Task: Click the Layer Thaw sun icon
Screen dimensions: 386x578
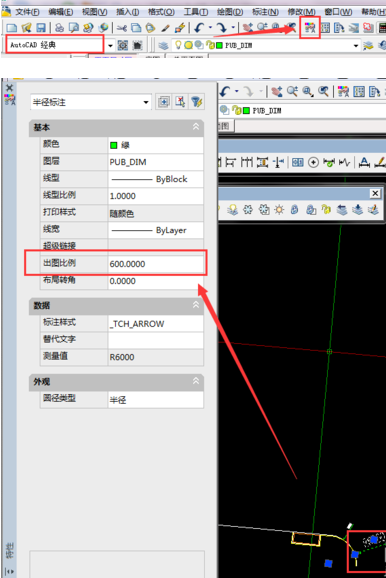Action: [279, 210]
